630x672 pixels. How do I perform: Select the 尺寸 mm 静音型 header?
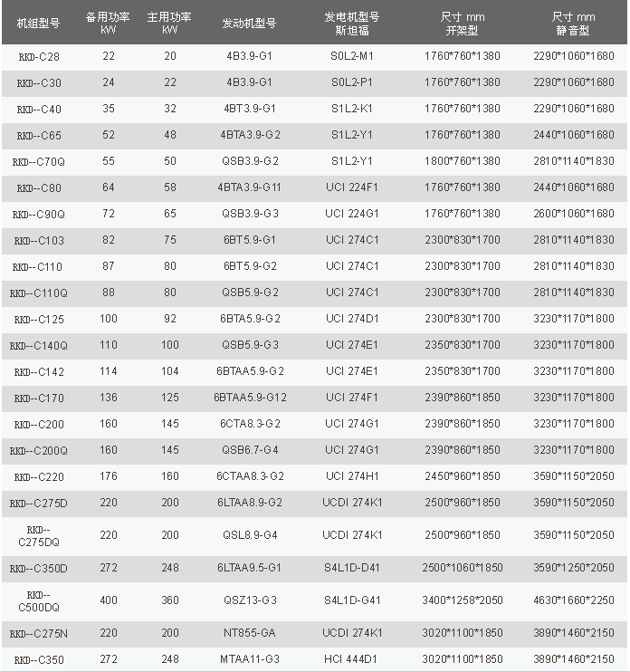pos(574,23)
